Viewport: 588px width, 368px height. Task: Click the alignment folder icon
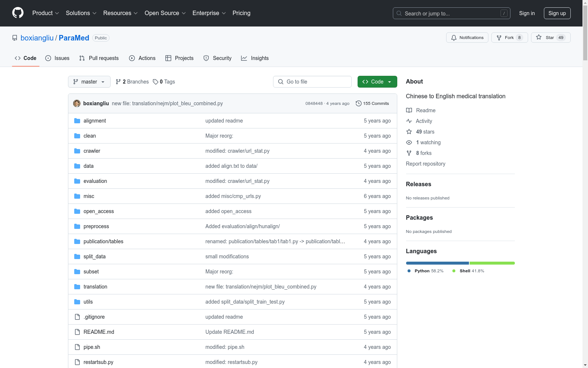click(x=77, y=121)
